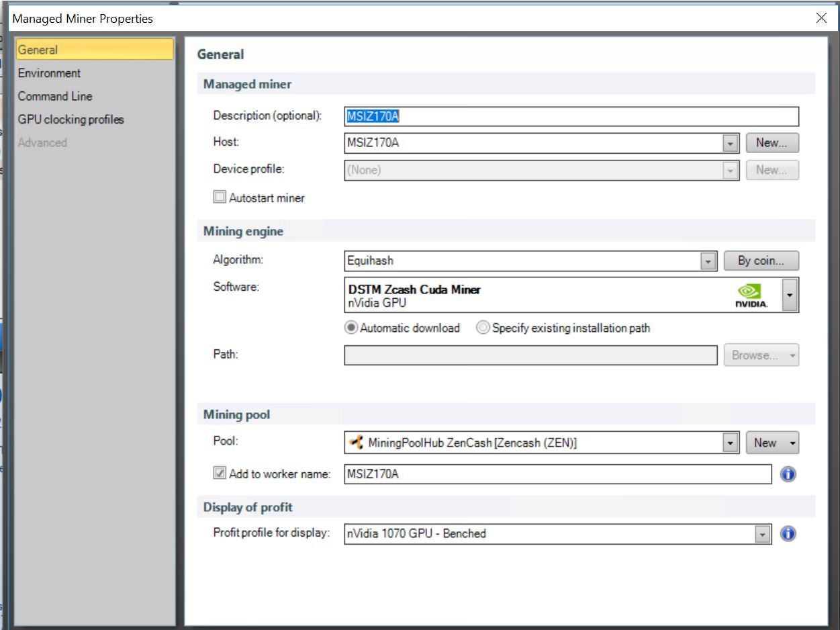The image size is (840, 630).
Task: Click the DSTM Zcash Cuda Miner text
Action: tap(414, 289)
